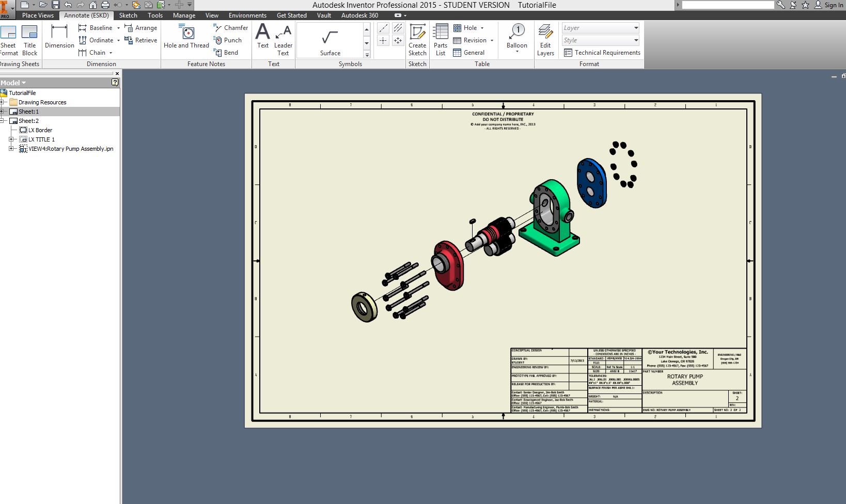Open the Ordinate dropdown arrow

[x=118, y=40]
